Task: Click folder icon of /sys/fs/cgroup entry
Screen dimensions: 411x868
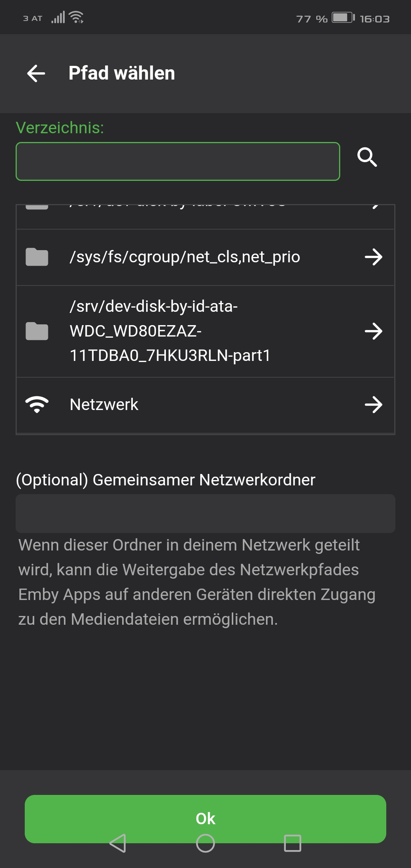Action: point(37,257)
